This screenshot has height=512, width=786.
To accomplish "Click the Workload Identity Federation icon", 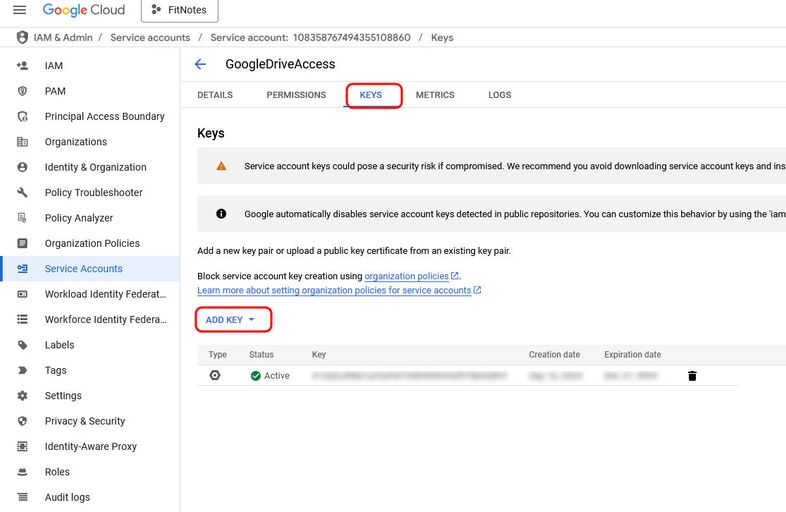I will [23, 294].
